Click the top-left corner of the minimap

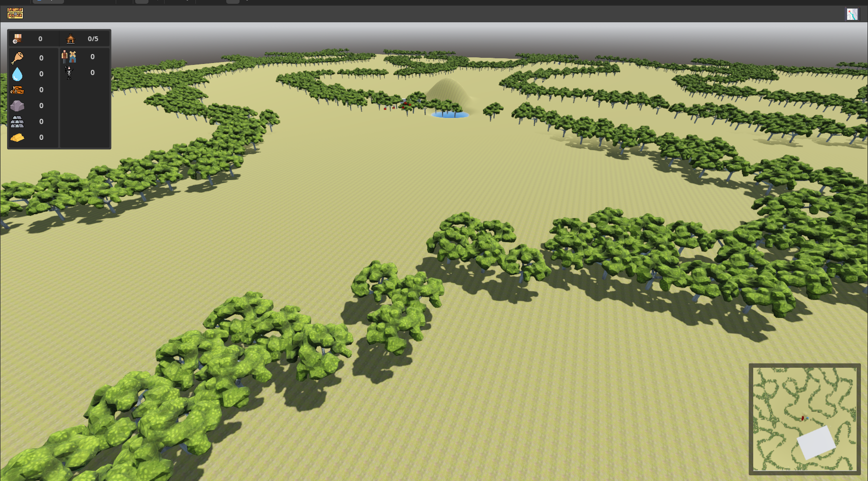[754, 369]
